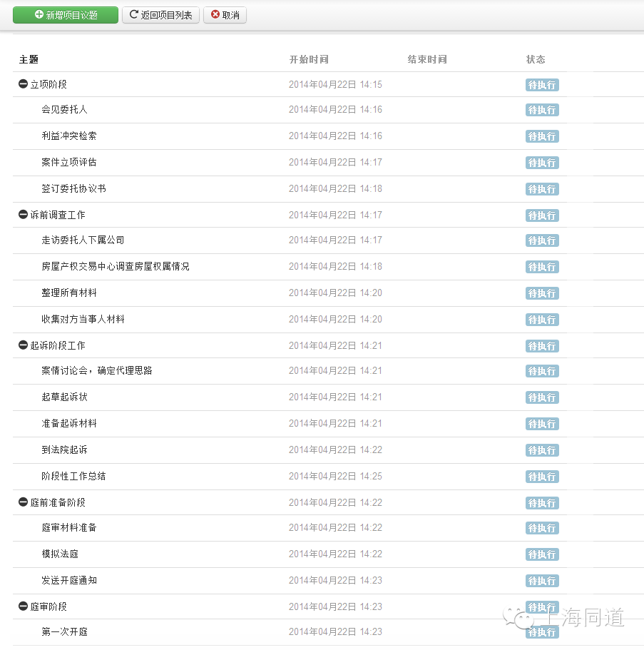This screenshot has height=650, width=644.
Task: Open the 案件立项评估 topic
Action: pos(68,162)
